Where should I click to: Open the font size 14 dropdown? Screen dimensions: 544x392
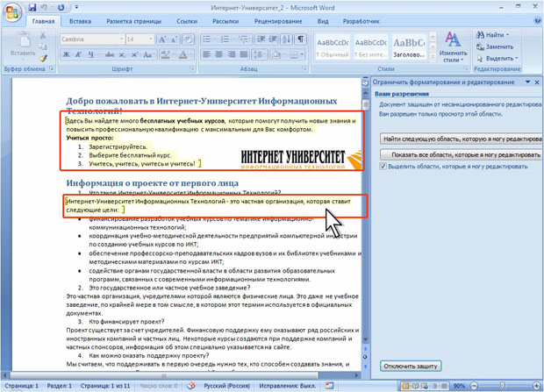pyautogui.click(x=151, y=39)
